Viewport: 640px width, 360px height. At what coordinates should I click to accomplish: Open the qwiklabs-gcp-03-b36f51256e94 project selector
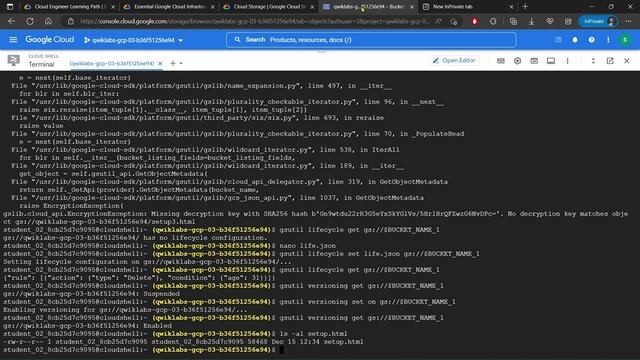click(133, 40)
